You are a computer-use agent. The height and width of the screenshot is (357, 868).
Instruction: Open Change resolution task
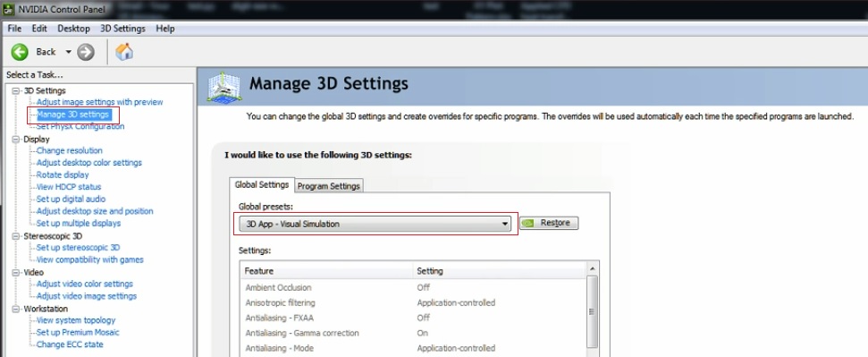pyautogui.click(x=69, y=150)
